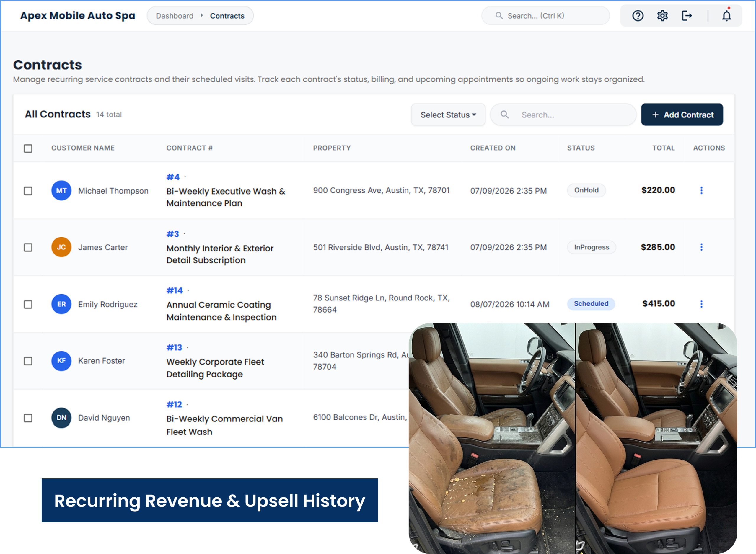Open the settings gear icon
This screenshot has width=756, height=554.
[662, 16]
